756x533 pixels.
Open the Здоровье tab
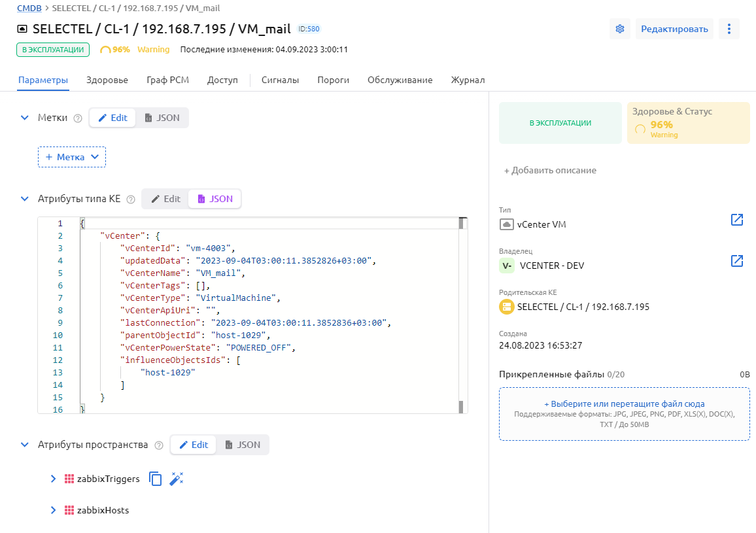[107, 80]
